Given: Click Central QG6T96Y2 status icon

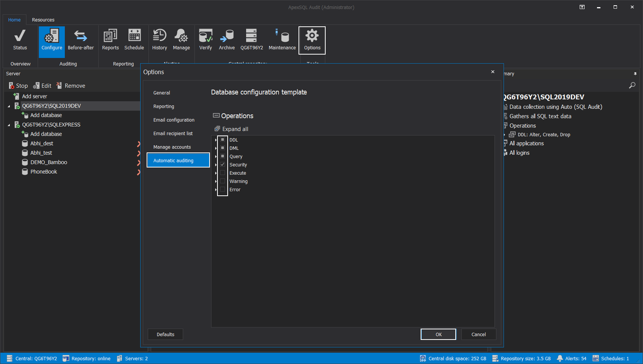Looking at the screenshot, I should (x=10, y=358).
